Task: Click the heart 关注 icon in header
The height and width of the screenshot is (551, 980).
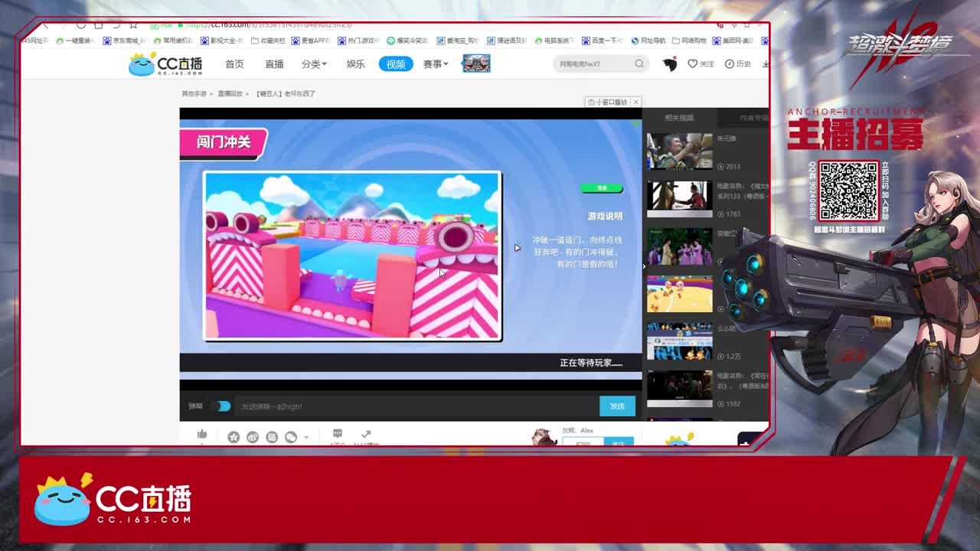Action: coord(692,64)
